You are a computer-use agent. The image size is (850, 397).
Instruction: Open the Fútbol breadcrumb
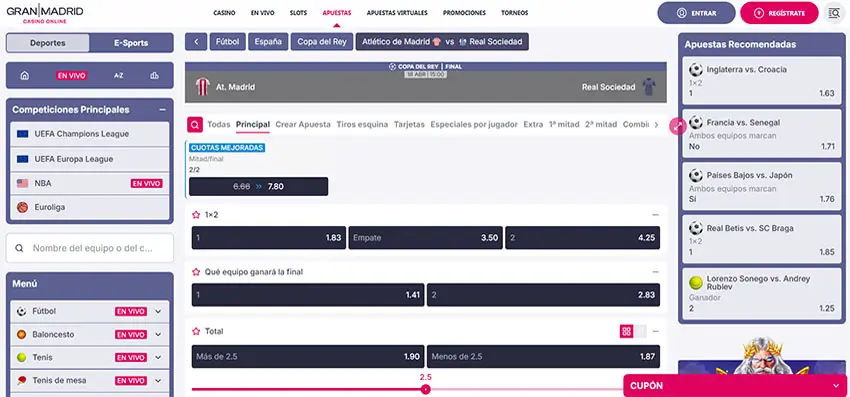[x=228, y=42]
